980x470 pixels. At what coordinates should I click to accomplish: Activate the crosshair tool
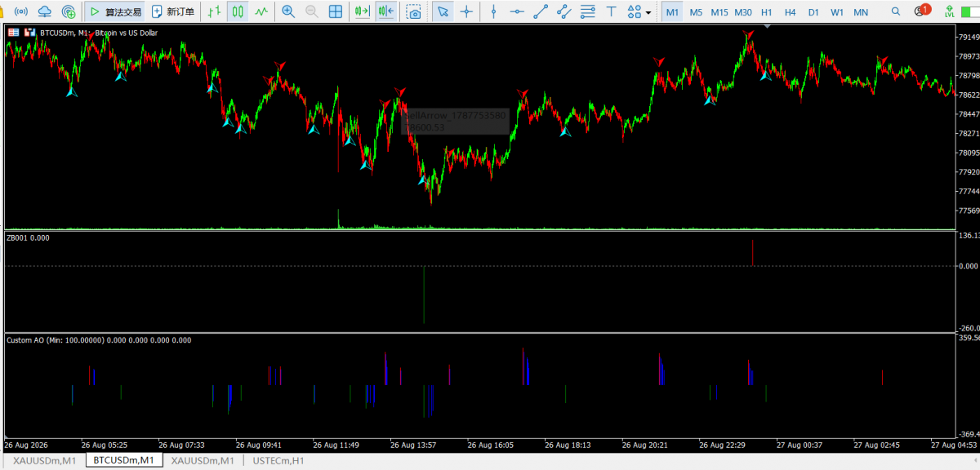[466, 12]
